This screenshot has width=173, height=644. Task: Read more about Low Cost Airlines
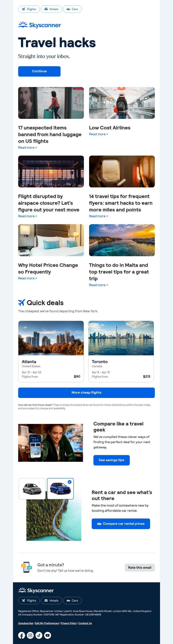(x=98, y=134)
